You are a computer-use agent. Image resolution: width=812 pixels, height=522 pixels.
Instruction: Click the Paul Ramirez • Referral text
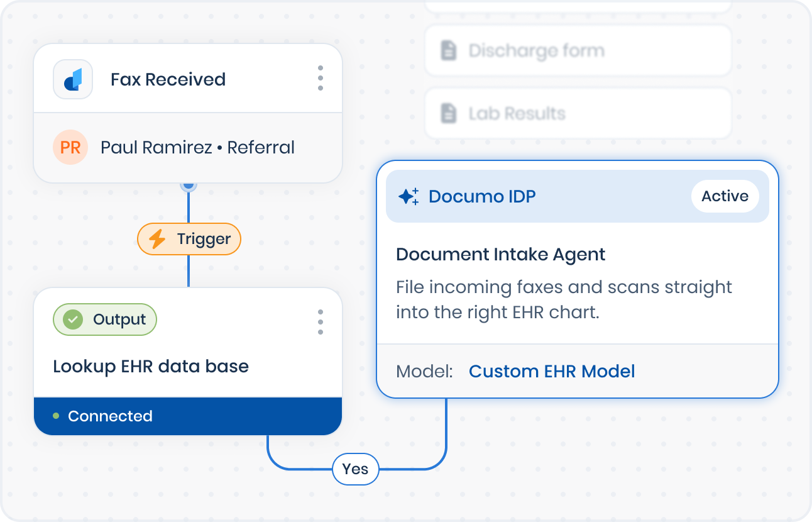point(197,147)
